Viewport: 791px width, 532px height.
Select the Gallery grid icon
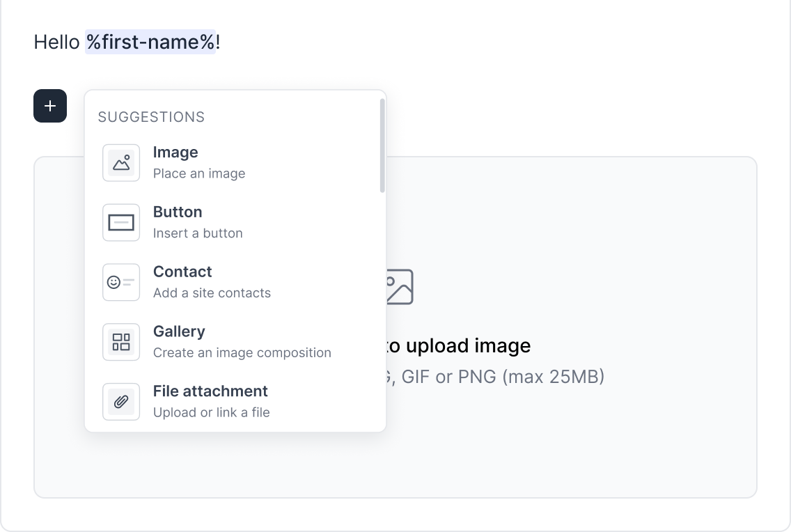121,342
